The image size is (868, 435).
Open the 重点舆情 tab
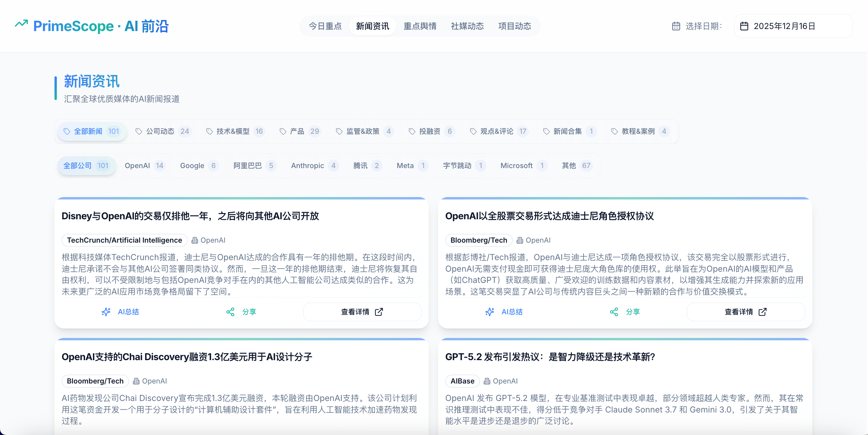420,26
